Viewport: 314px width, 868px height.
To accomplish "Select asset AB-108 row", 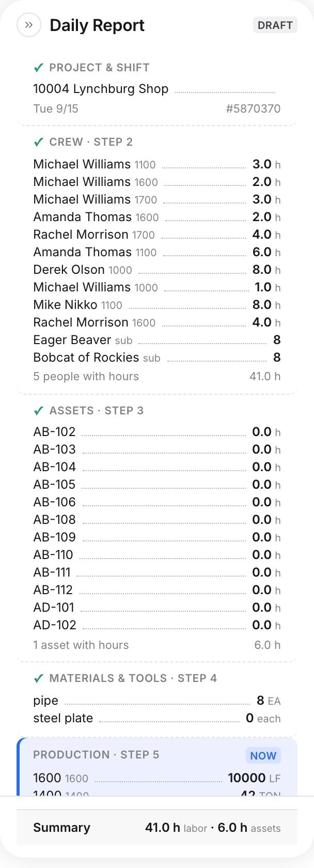I will (157, 520).
